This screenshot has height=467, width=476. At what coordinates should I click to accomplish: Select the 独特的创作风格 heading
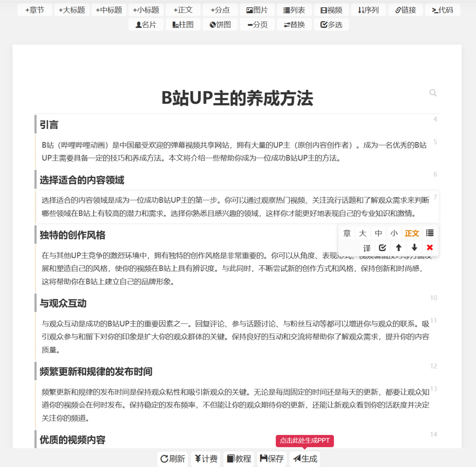click(72, 235)
